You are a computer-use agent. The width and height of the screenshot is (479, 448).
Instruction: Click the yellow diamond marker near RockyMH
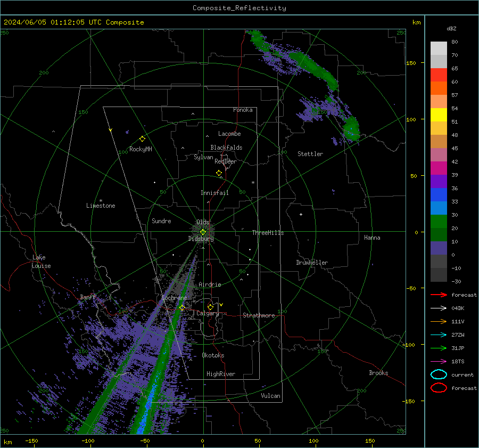click(x=142, y=139)
